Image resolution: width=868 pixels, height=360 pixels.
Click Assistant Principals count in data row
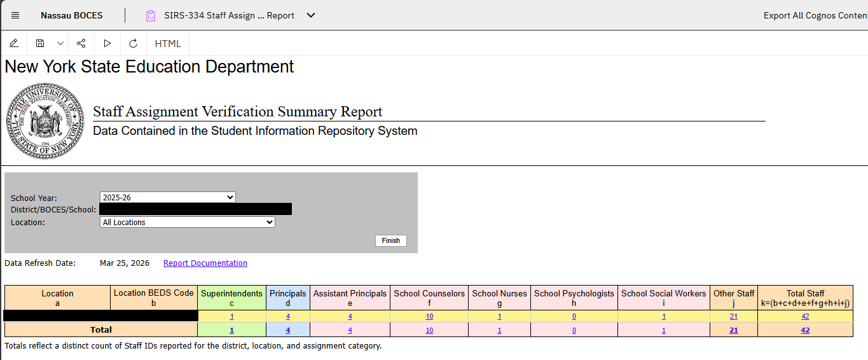(350, 317)
